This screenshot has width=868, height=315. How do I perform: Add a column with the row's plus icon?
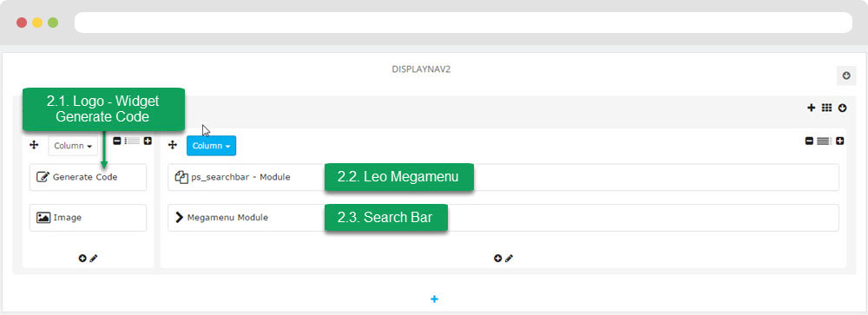(x=811, y=108)
